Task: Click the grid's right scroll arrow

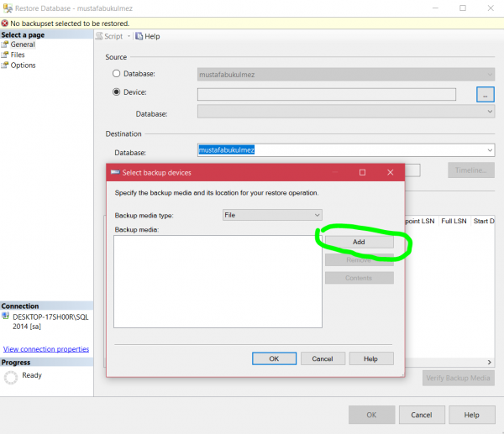Action: pyautogui.click(x=490, y=362)
